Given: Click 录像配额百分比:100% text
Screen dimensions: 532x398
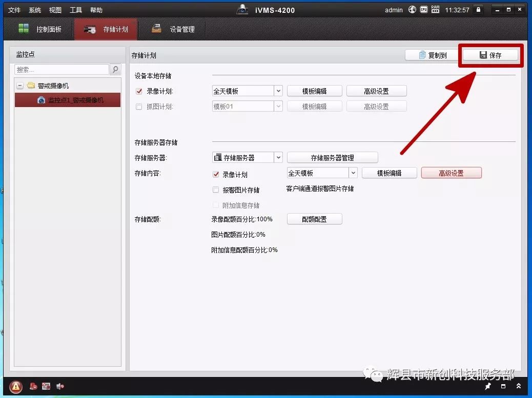Looking at the screenshot, I should pyautogui.click(x=241, y=219).
